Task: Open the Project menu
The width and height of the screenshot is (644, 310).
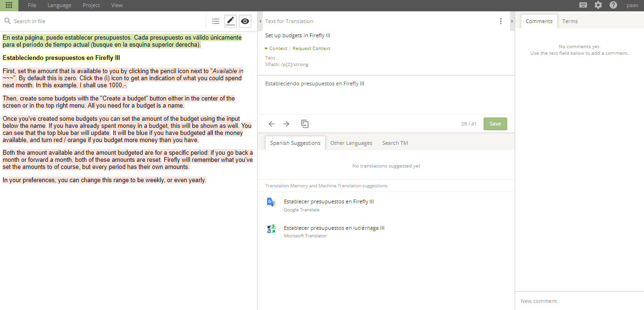Action: point(91,5)
